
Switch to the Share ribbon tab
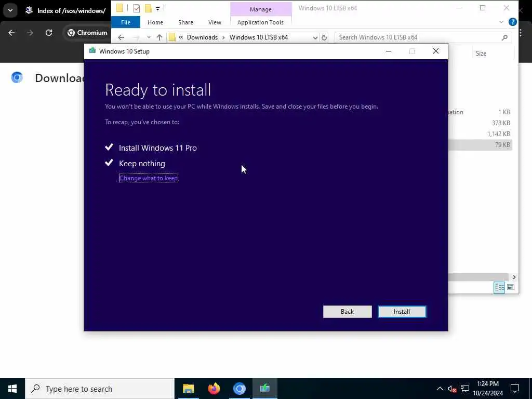pyautogui.click(x=185, y=22)
